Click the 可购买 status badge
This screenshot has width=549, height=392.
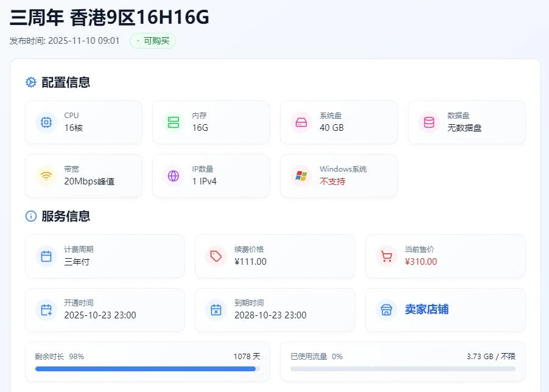tap(153, 41)
